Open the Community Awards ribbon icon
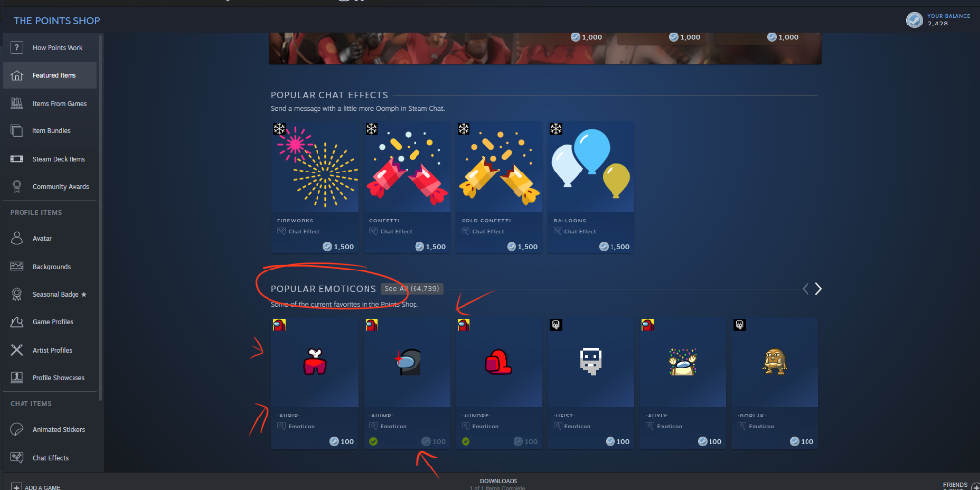Viewport: 980px width, 490px height. pos(17,186)
